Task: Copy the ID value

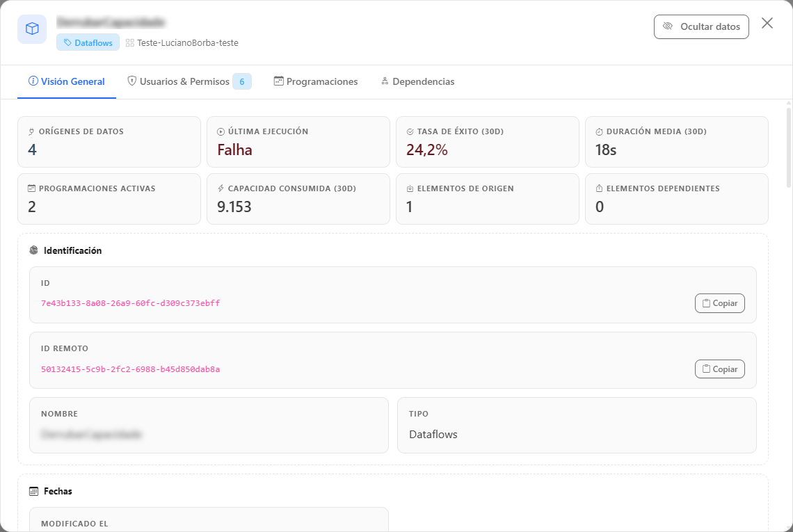Action: (x=720, y=303)
